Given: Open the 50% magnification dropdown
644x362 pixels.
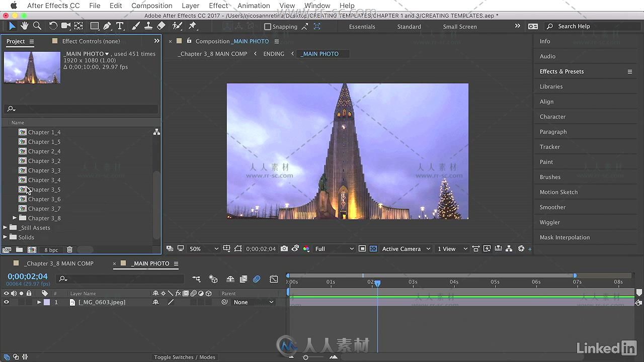Looking at the screenshot, I should click(203, 249).
